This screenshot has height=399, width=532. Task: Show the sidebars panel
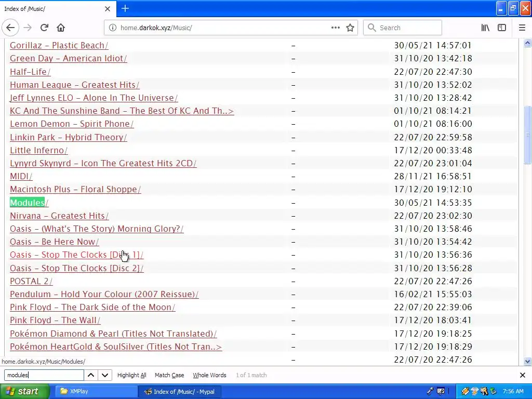[x=502, y=28]
